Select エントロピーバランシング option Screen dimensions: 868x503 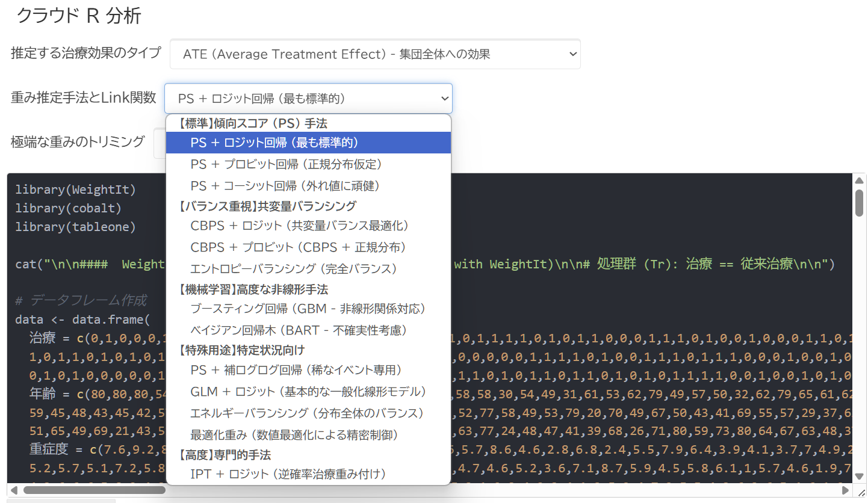(x=293, y=268)
